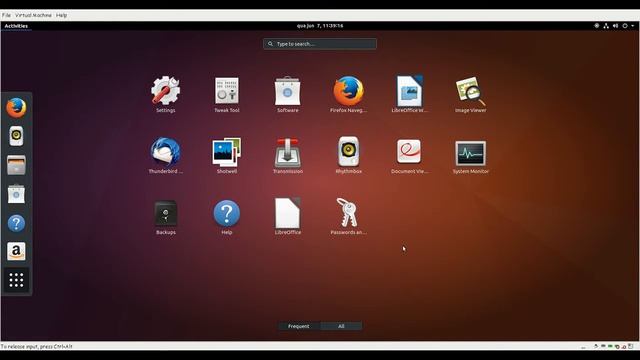Viewport: 640px width, 360px height.
Task: Open the File menu of the VM window
Action: click(x=6, y=15)
